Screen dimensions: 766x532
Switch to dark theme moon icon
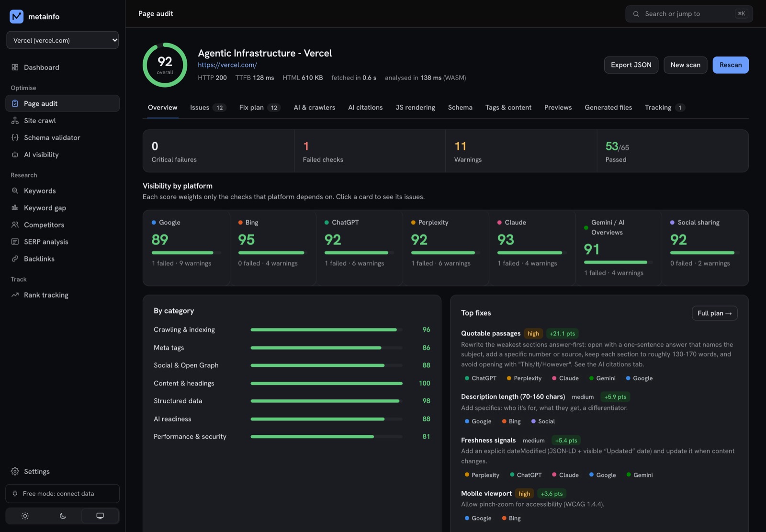tap(63, 516)
